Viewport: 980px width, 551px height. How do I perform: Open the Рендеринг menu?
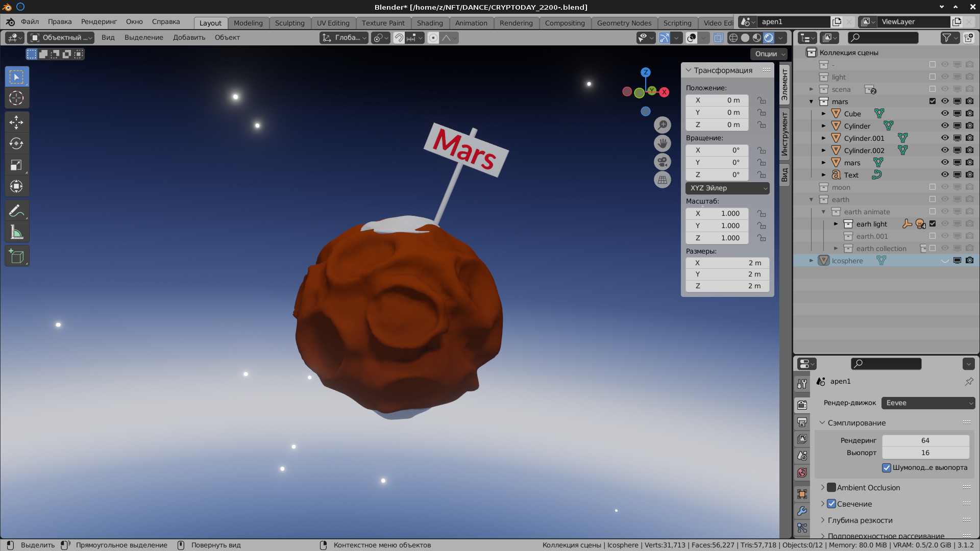[99, 22]
